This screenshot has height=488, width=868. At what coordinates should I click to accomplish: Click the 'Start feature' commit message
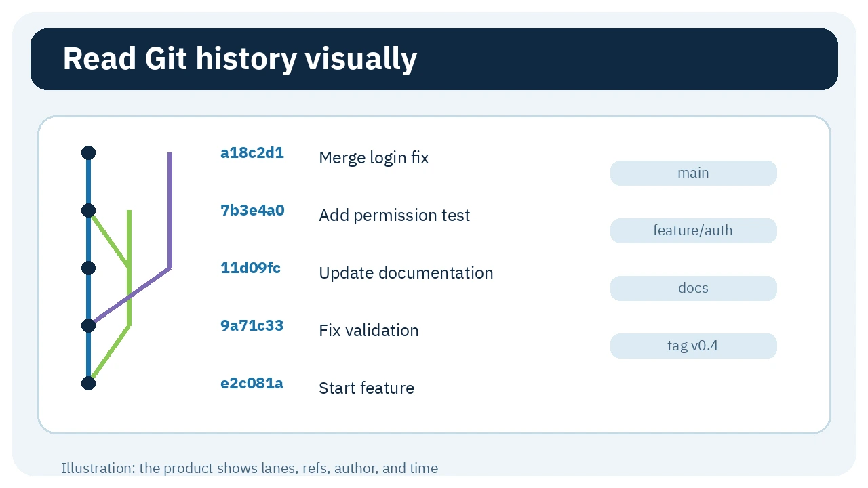click(366, 388)
